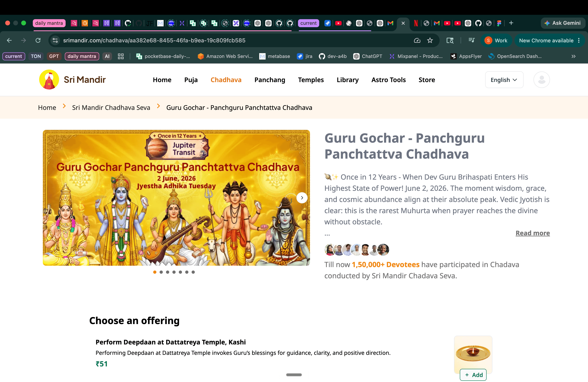Open the Store menu item
The width and height of the screenshot is (588, 382).
pyautogui.click(x=427, y=80)
